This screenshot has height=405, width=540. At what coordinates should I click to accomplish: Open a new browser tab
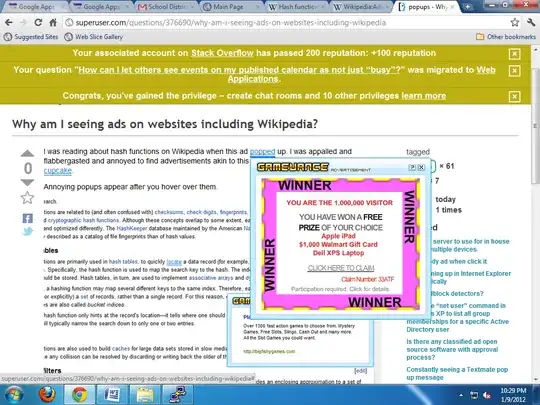coord(467,7)
